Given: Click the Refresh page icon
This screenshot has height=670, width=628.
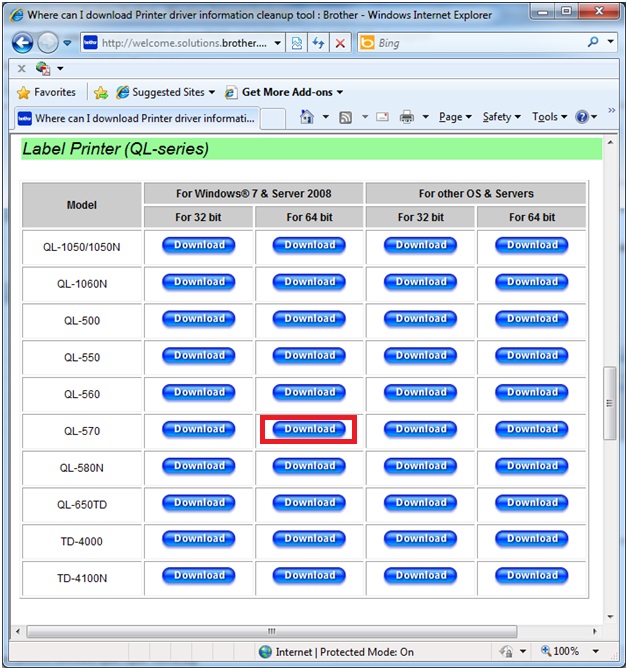Looking at the screenshot, I should [x=318, y=44].
